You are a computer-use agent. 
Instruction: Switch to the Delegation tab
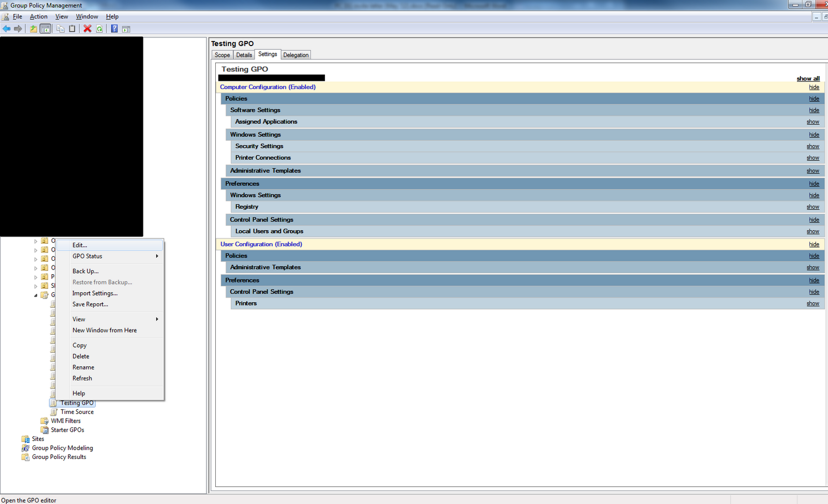(x=295, y=54)
